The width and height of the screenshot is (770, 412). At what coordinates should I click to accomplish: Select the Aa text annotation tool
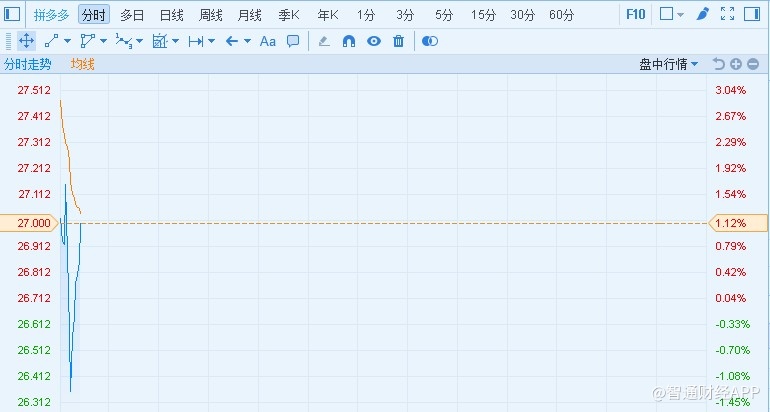click(x=268, y=41)
